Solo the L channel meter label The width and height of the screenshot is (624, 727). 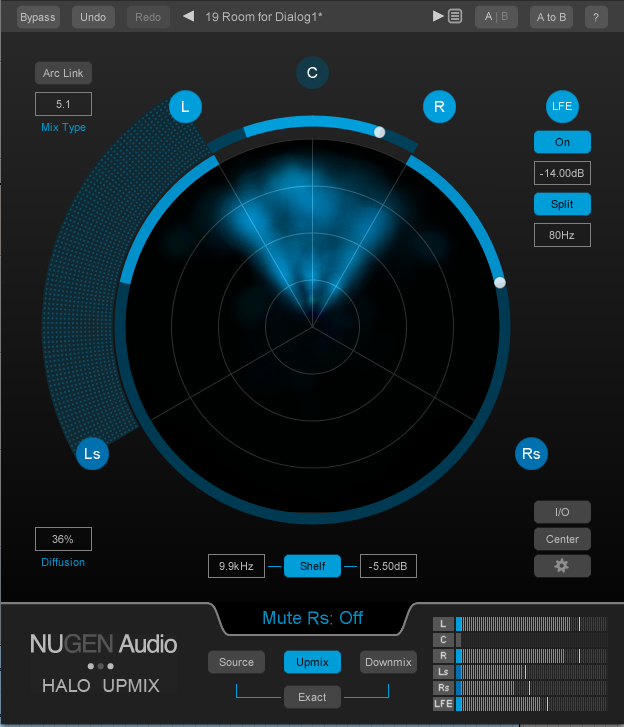coord(443,624)
